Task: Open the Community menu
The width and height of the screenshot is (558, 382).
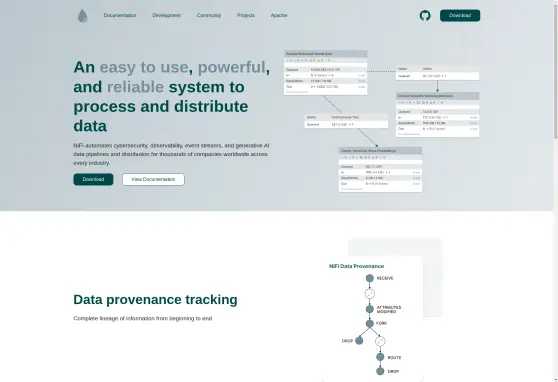Action: (x=209, y=15)
